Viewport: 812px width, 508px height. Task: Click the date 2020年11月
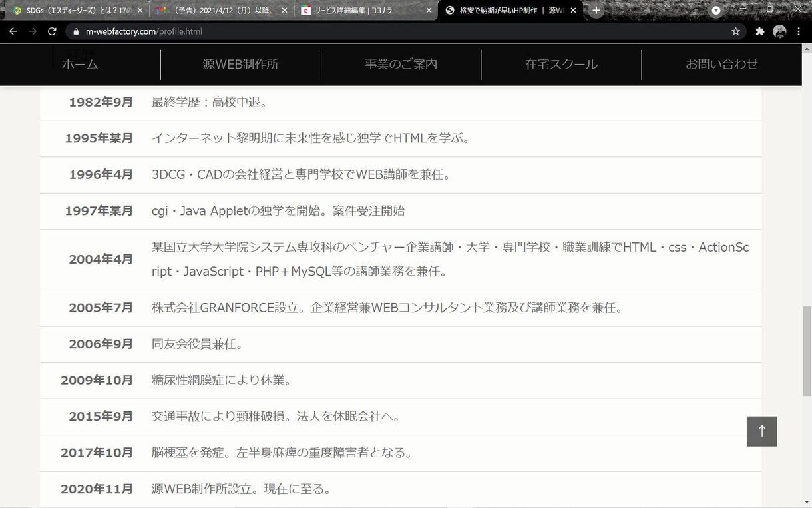(97, 489)
